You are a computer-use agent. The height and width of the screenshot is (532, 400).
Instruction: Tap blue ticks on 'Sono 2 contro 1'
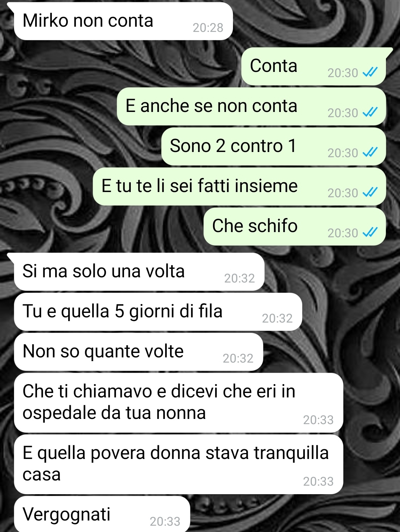point(370,152)
